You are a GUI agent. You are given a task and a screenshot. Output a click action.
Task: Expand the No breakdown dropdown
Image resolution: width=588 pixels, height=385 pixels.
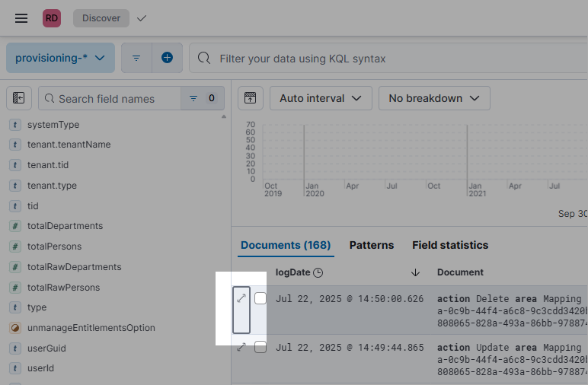(x=434, y=98)
